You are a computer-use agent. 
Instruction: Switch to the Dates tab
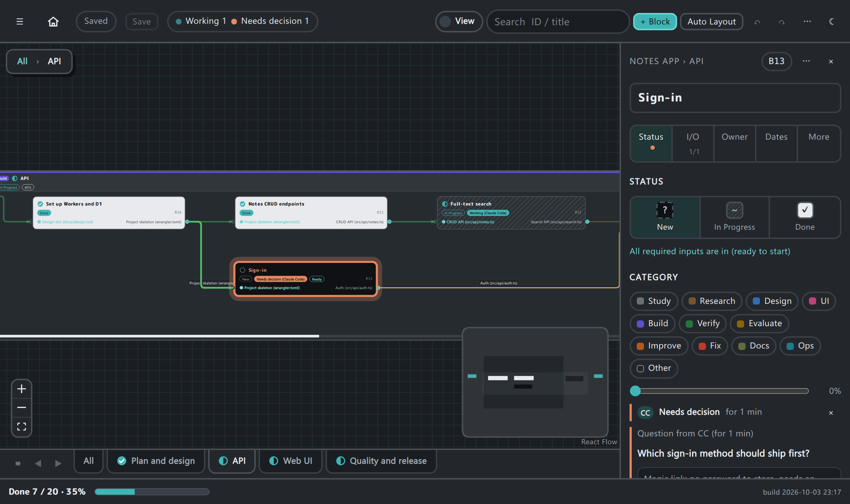coord(777,143)
